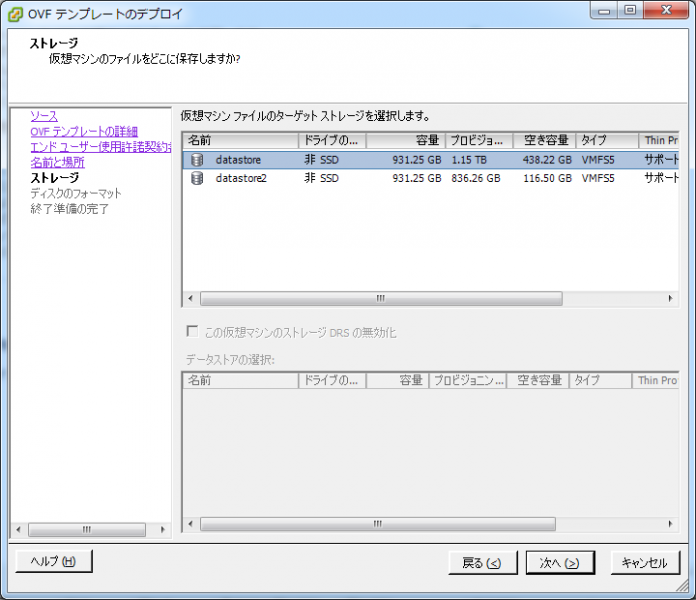Click 931.25 GB capacity in datastore row
Screen dimensions: 696x600
417,160
